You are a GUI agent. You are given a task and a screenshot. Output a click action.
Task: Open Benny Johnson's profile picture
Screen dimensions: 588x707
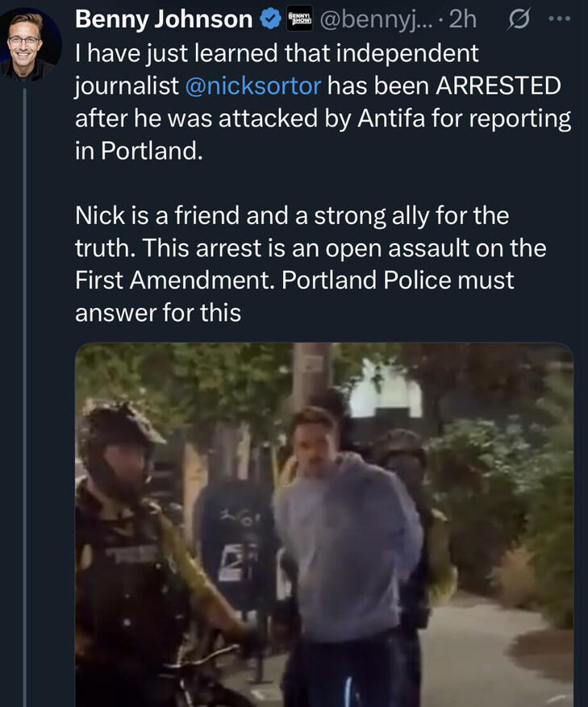pos(31,43)
